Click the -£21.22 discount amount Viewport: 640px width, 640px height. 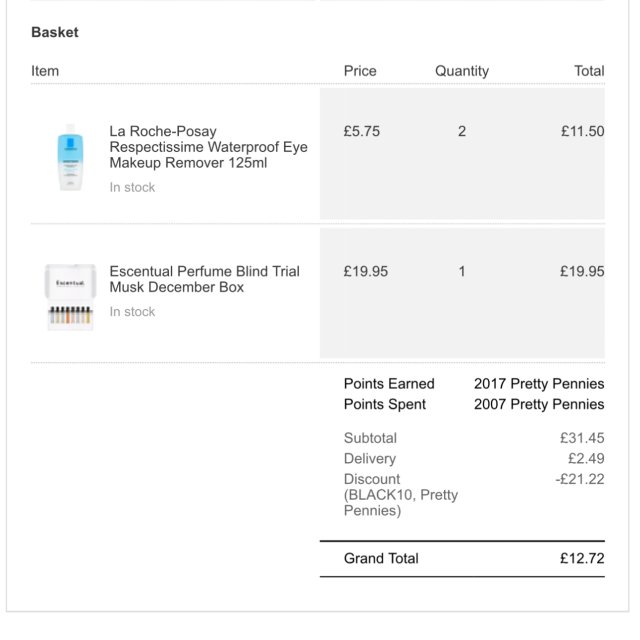[x=580, y=479]
